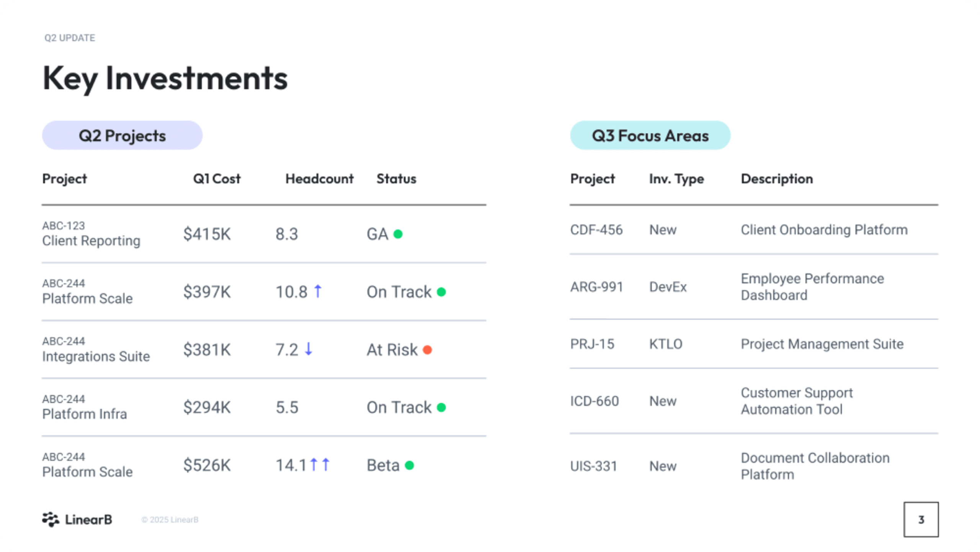Click the 8.3 headcount value
The width and height of the screenshot is (980, 552).
[287, 234]
